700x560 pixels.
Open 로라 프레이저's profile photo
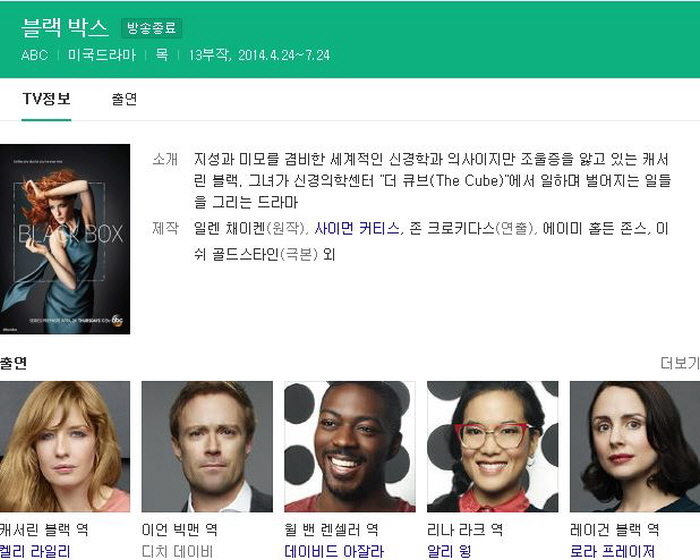(635, 447)
